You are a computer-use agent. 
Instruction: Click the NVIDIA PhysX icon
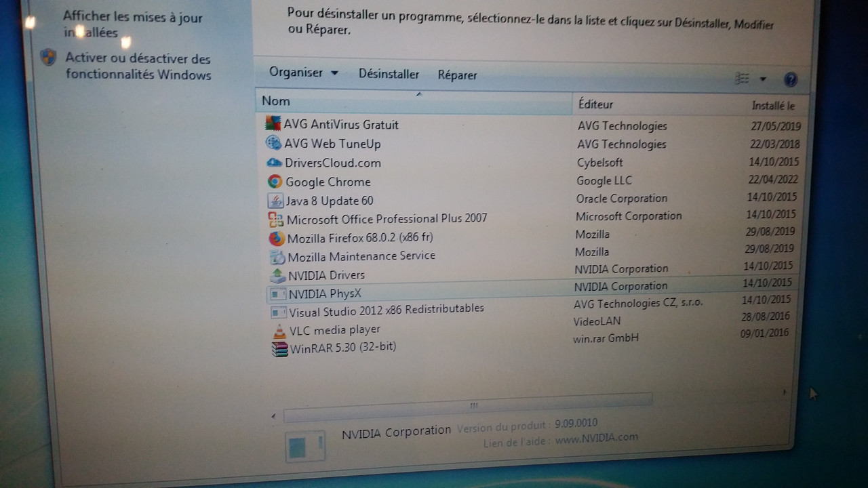(279, 294)
